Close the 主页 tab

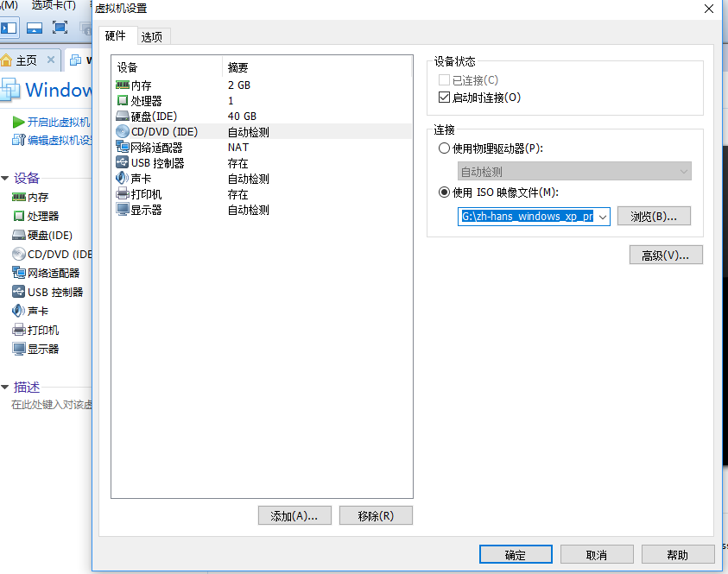point(51,60)
